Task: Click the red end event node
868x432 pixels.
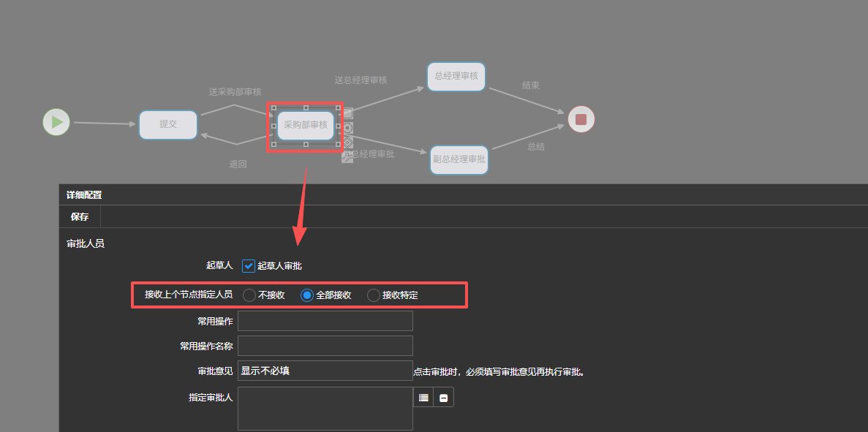Action: click(581, 119)
